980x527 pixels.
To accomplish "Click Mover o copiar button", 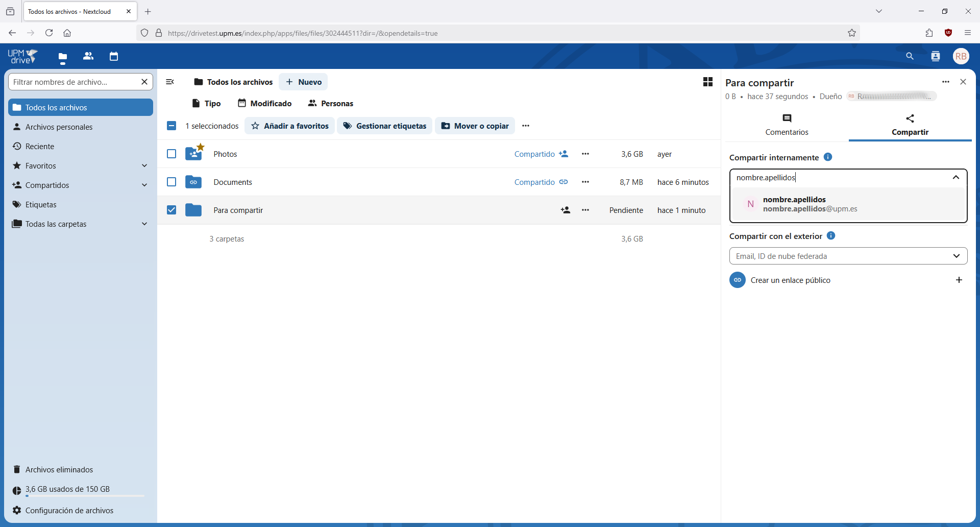I will pyautogui.click(x=475, y=126).
